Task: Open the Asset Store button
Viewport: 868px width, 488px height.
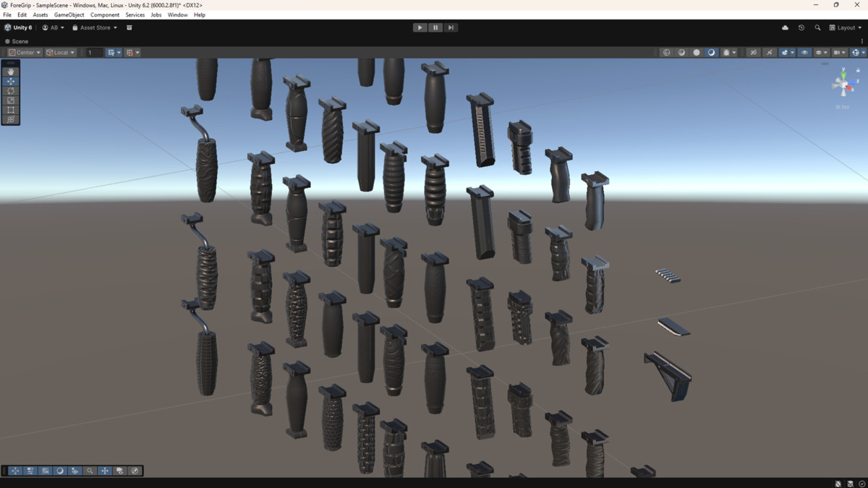Action: (94, 27)
